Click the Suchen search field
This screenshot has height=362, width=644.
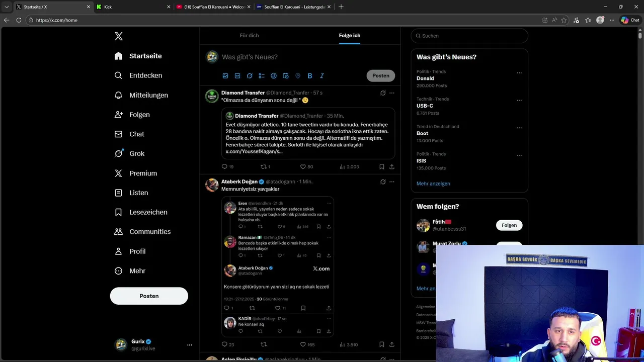(469, 36)
